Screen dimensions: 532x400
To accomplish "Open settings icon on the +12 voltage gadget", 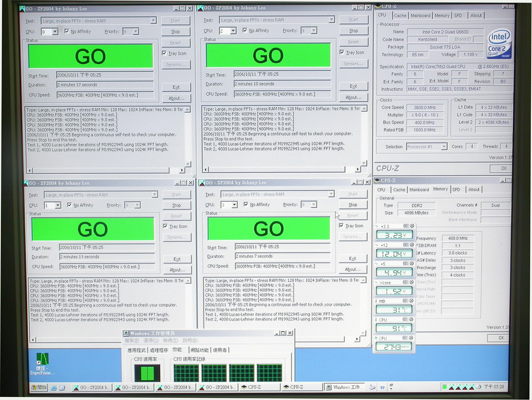I will tap(406, 244).
